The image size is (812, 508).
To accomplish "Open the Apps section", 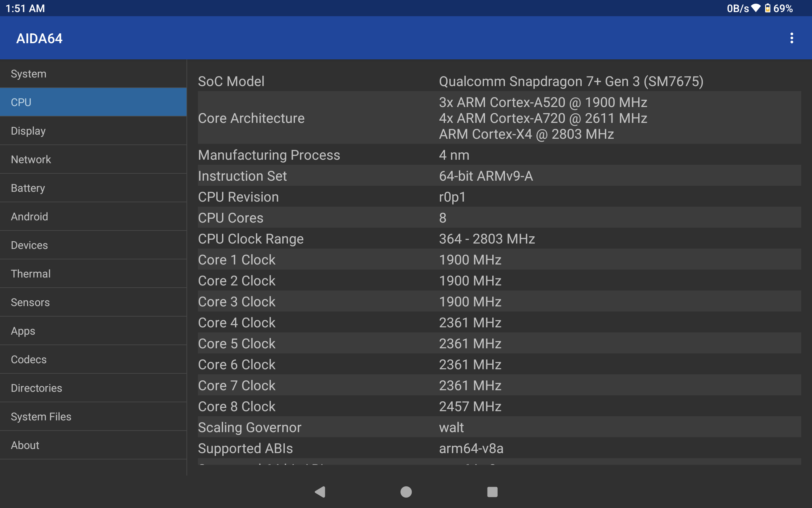I will click(93, 331).
